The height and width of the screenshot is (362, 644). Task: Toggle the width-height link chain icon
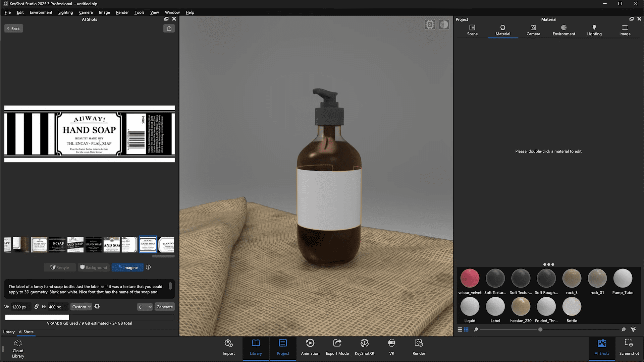tap(37, 306)
